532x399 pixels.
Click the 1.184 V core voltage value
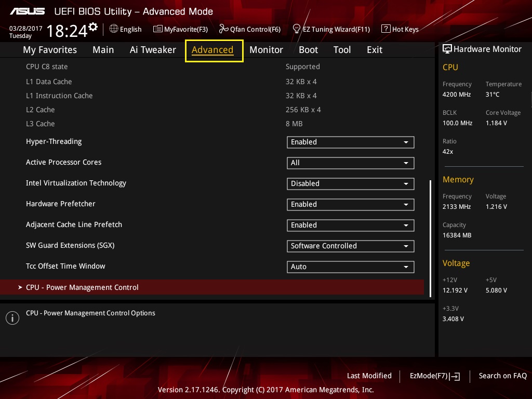[496, 123]
